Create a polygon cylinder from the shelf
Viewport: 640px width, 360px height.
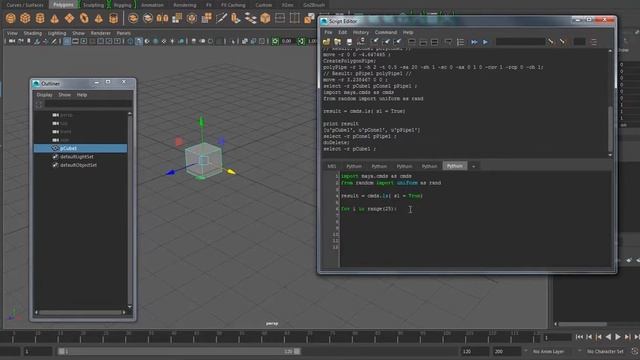coord(40,18)
